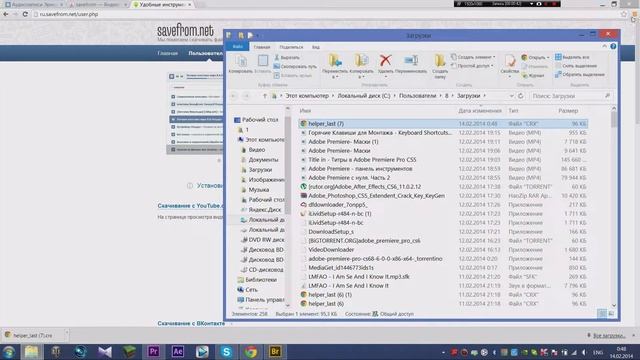Click the Скачивание с YouTube link on the web page
Image resolution: width=640 pixels, height=360 pixels.
(190, 206)
